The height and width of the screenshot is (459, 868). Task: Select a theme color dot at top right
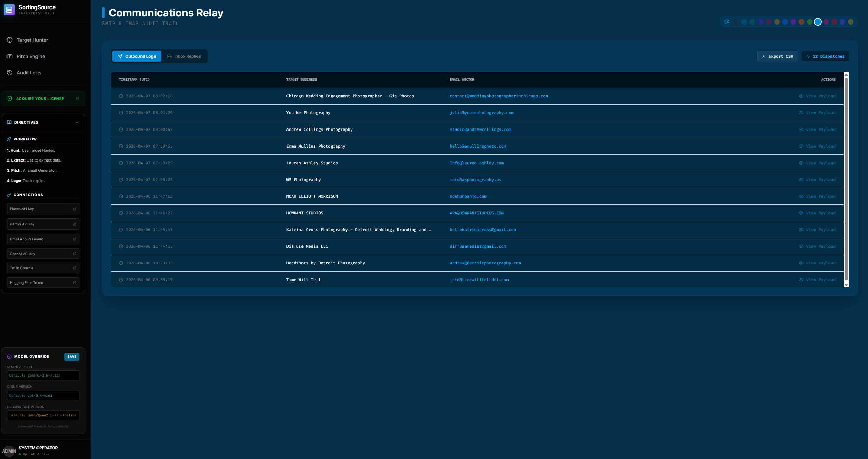coord(818,21)
